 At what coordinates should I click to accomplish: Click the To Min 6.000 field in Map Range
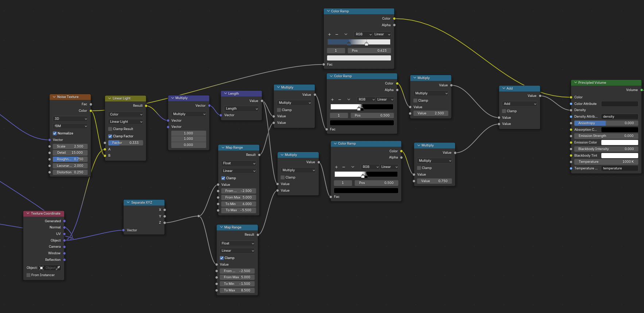(x=239, y=204)
